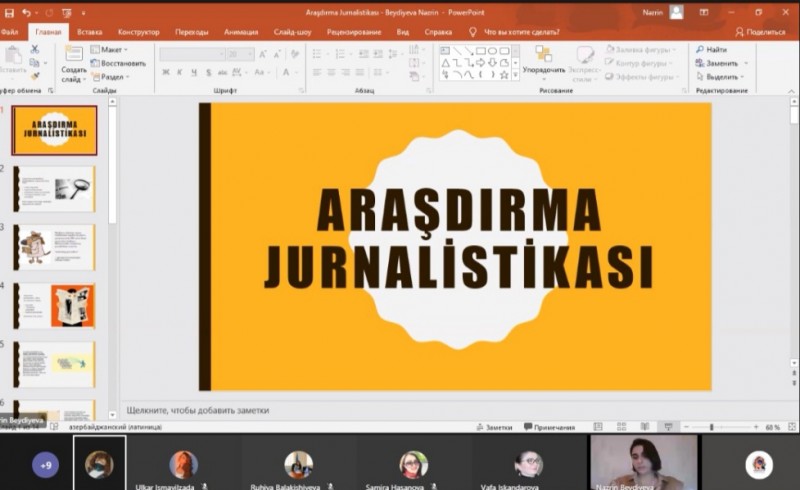
Task: Select the right arrow shape
Action: point(481,63)
